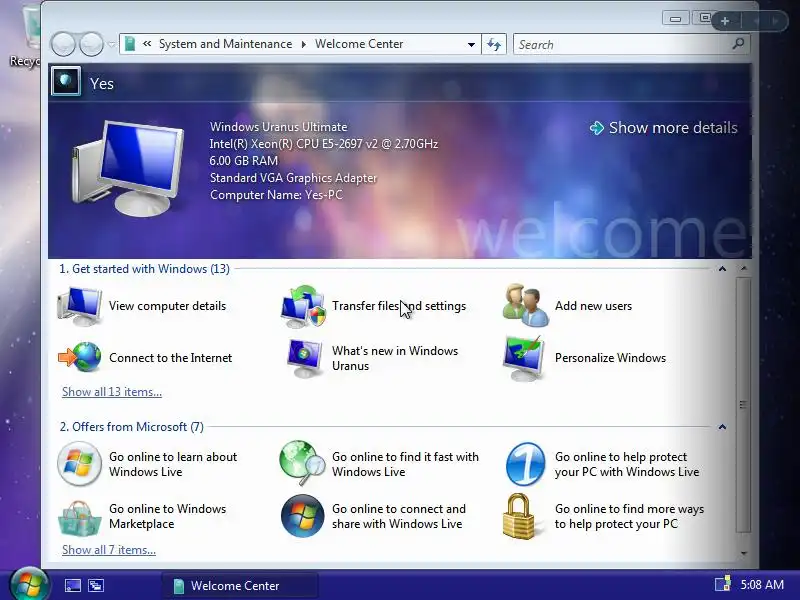Open the Connect to the Internet globe icon
This screenshot has width=800, height=600.
pos(80,357)
